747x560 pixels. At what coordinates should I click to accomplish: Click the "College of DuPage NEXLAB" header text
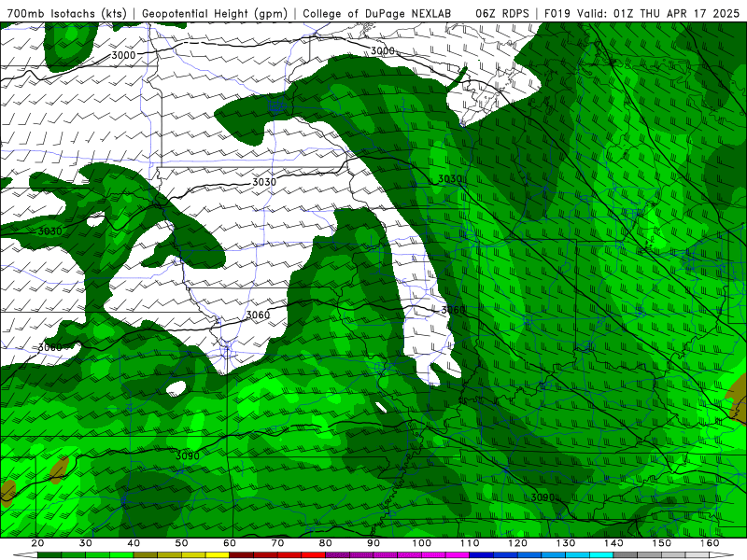point(377,13)
